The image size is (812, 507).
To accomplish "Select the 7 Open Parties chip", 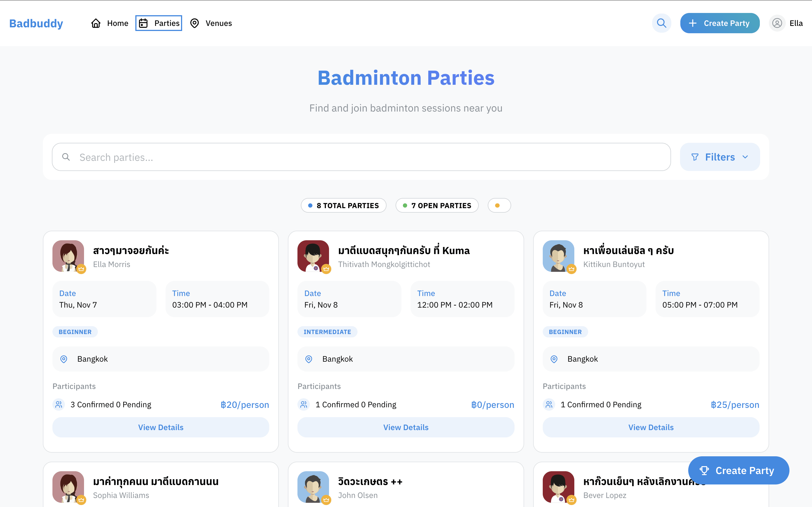I will 437,206.
